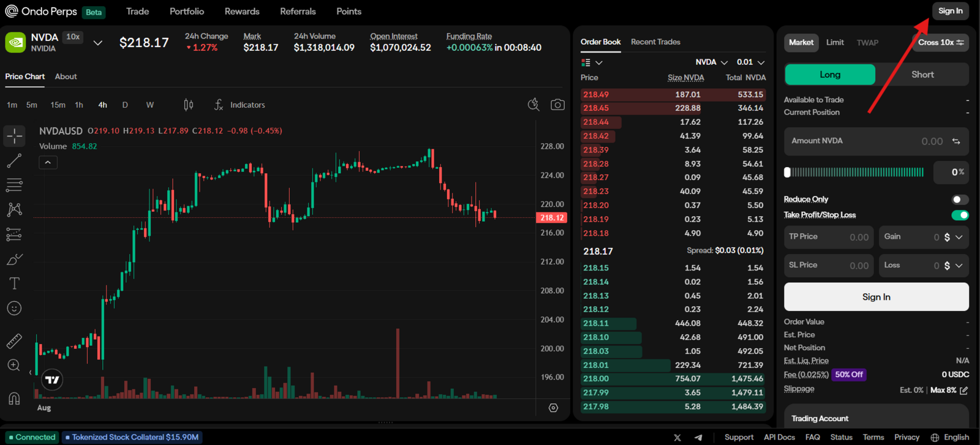Screen dimensions: 980x445
Task: Click Sign In in the top bar
Action: click(950, 11)
